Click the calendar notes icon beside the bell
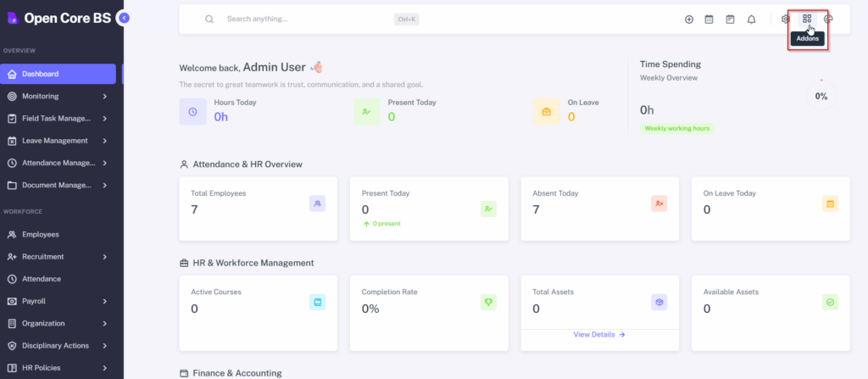The image size is (868, 379). pos(730,20)
